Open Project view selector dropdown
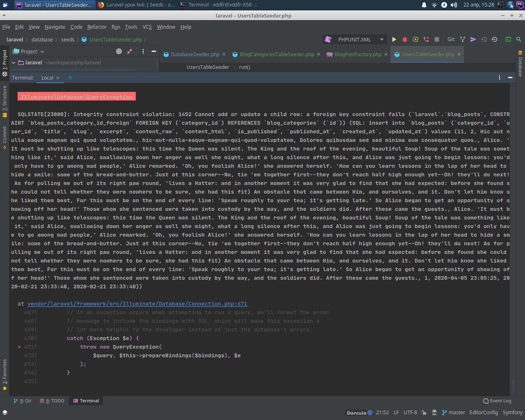 pos(28,51)
